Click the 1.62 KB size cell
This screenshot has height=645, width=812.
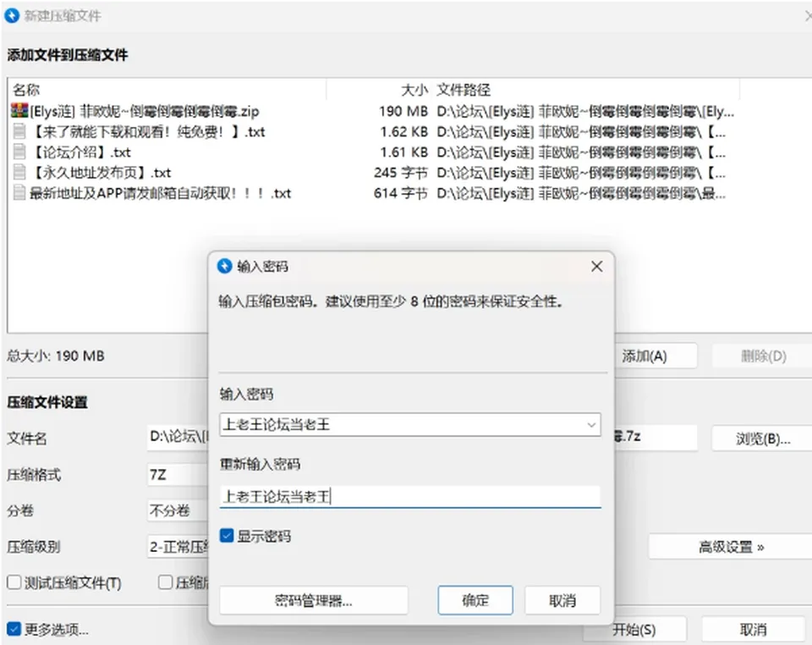(404, 131)
